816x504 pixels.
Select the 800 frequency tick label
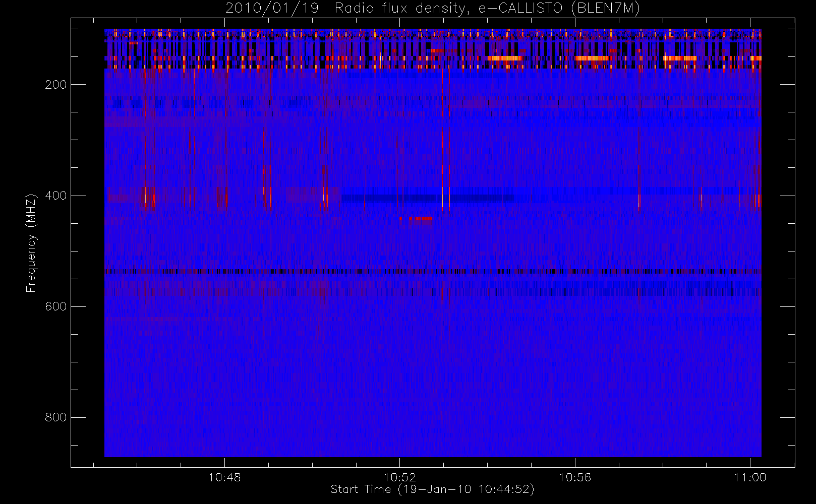tap(55, 417)
